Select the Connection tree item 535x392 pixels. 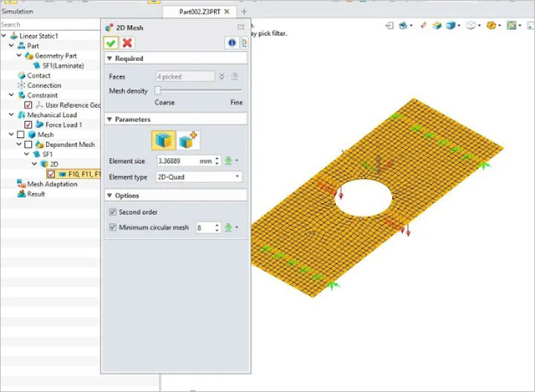click(44, 85)
